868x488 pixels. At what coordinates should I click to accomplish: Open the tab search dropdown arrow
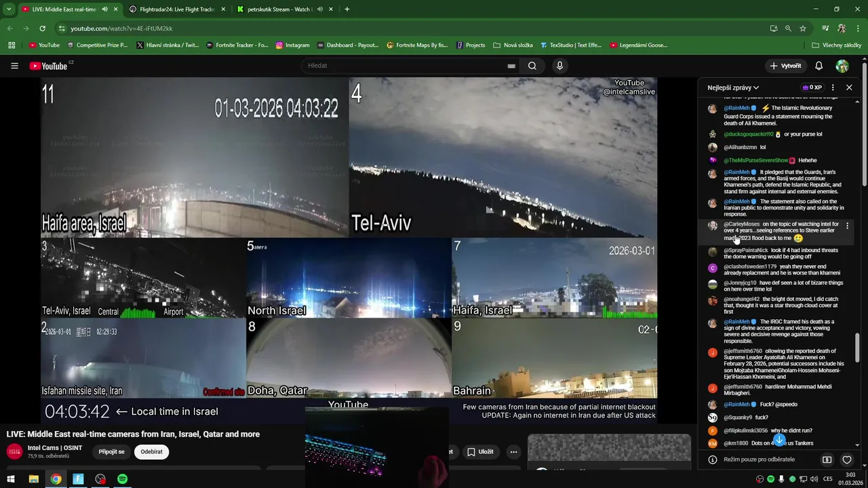(x=9, y=9)
